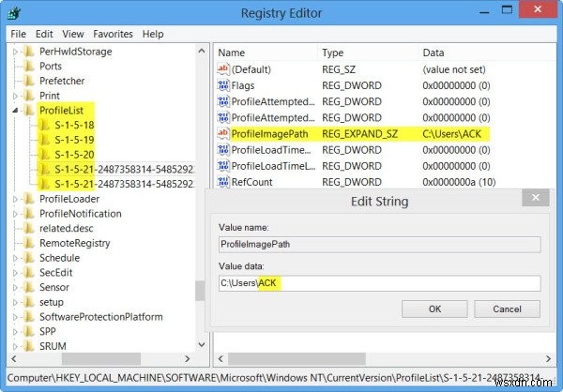Click the SoftwareProtectionPlatform folder icon
The height and width of the screenshot is (392, 563).
pos(29,316)
